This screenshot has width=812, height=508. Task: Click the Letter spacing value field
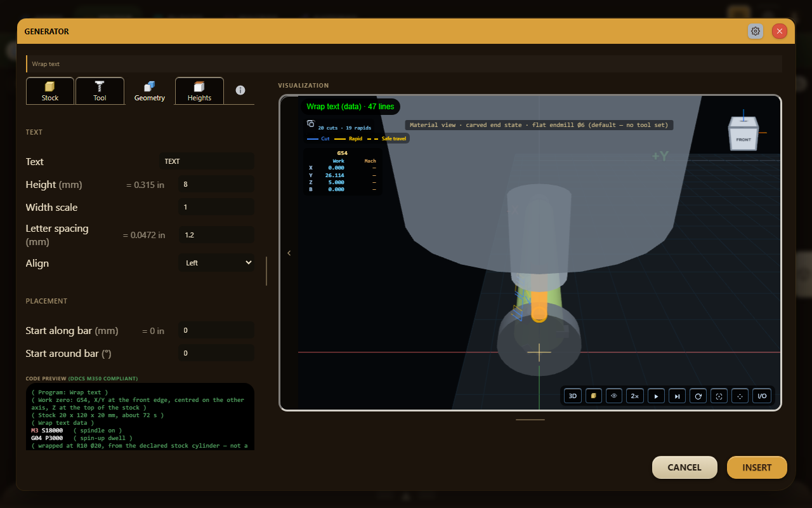[x=216, y=235]
